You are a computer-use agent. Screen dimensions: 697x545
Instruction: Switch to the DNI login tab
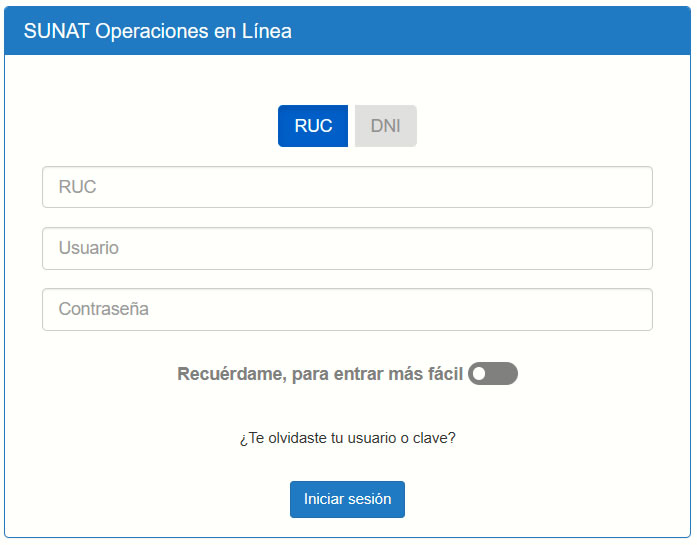tap(385, 126)
